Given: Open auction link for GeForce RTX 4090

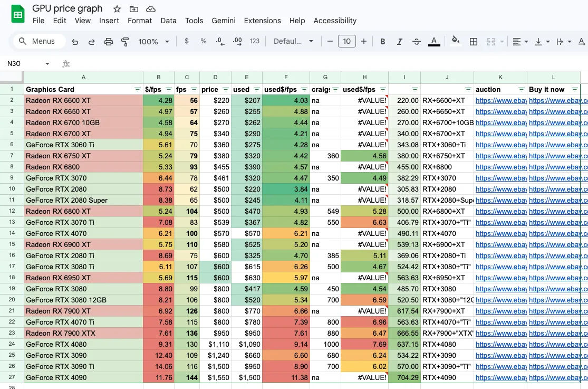Looking at the screenshot, I should coord(500,378).
